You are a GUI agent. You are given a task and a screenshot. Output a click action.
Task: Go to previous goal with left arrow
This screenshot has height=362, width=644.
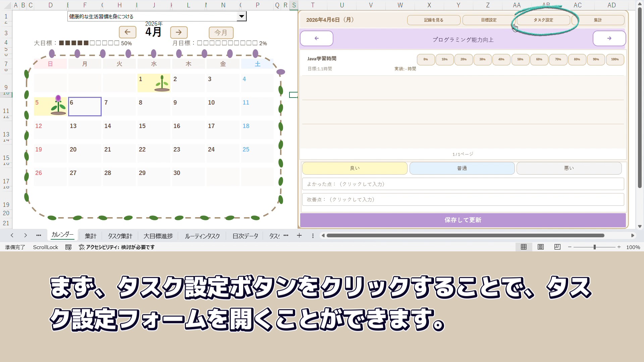tap(316, 39)
